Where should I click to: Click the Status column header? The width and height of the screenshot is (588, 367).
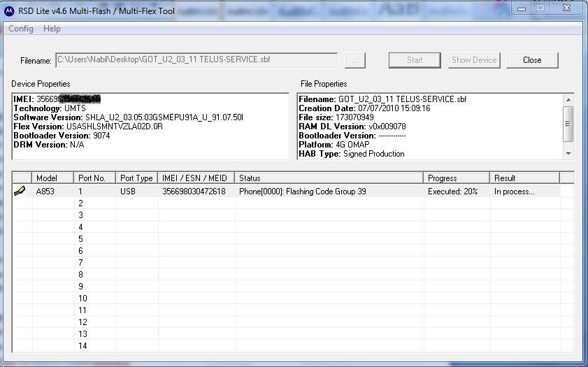click(x=329, y=178)
